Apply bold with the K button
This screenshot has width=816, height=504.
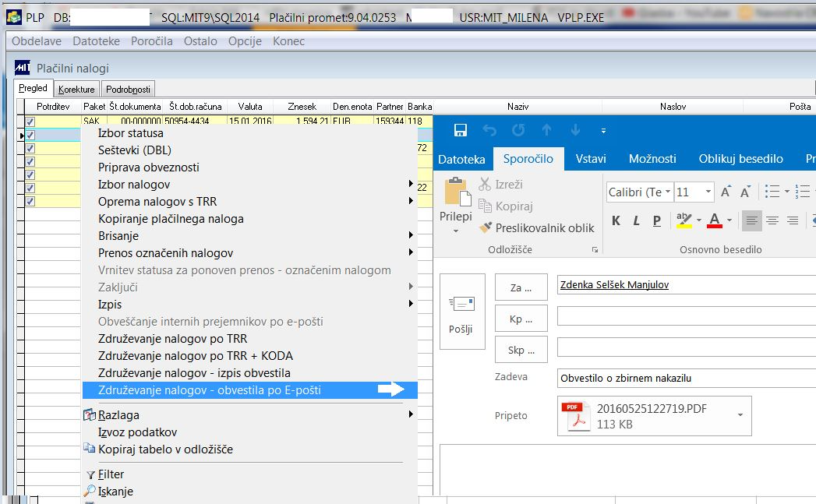616,220
